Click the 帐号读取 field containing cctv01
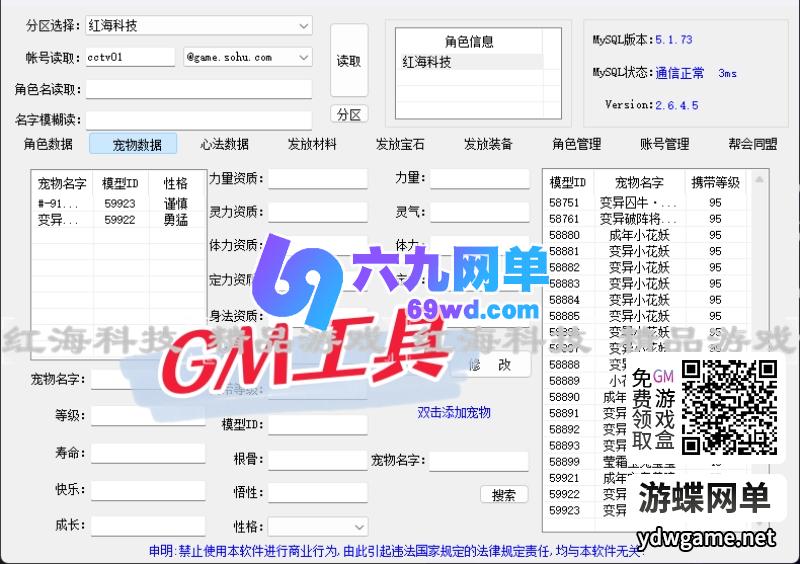The image size is (800, 564). point(130,57)
